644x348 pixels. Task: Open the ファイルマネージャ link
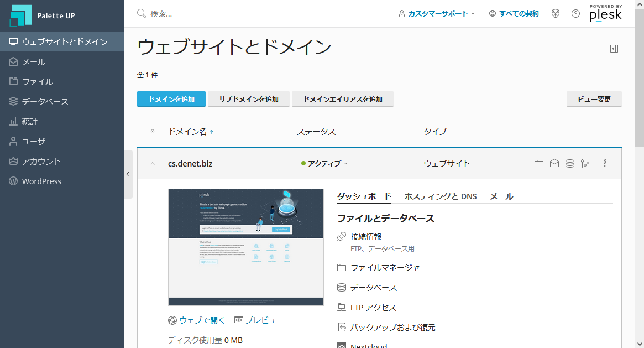click(385, 268)
